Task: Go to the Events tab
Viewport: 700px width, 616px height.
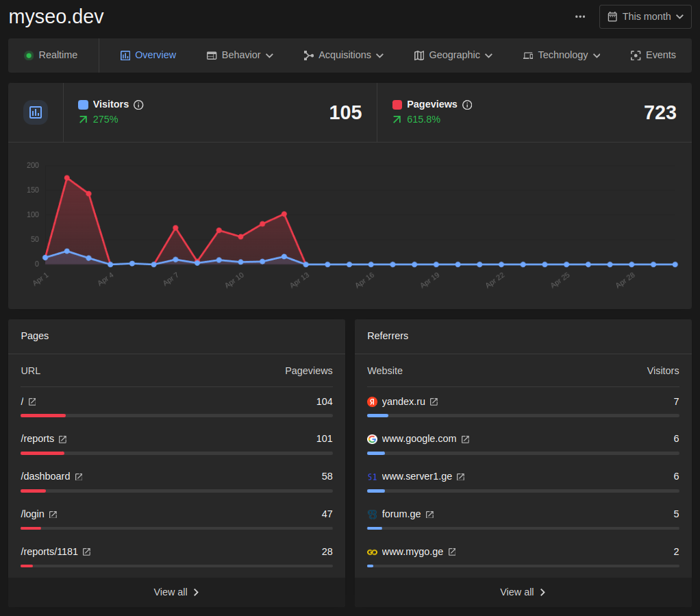Action: [653, 56]
